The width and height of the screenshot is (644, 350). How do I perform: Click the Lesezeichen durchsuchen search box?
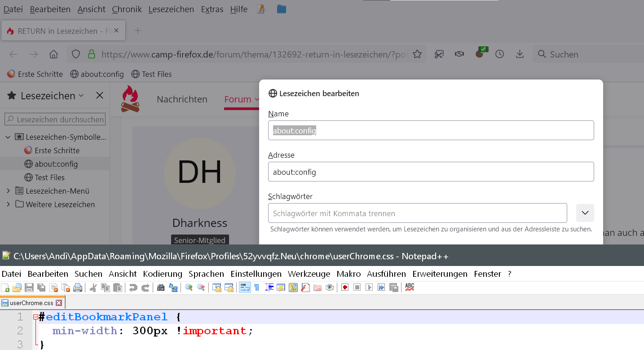pyautogui.click(x=55, y=120)
